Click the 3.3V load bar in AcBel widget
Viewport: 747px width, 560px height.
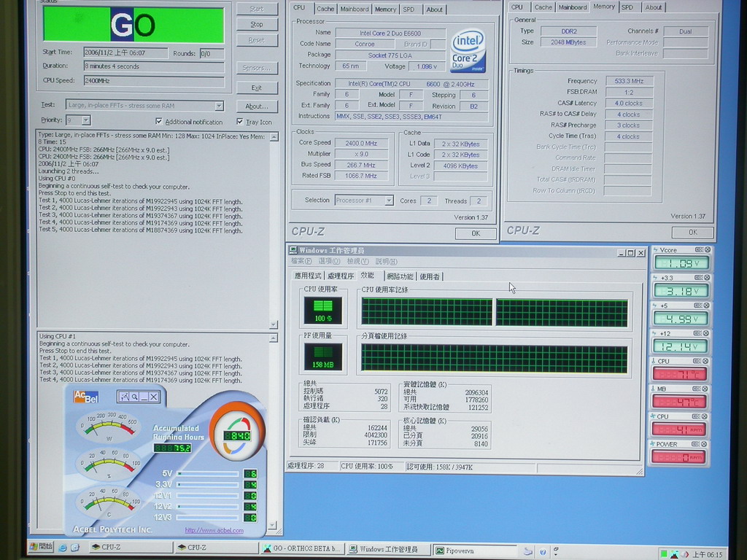click(208, 484)
